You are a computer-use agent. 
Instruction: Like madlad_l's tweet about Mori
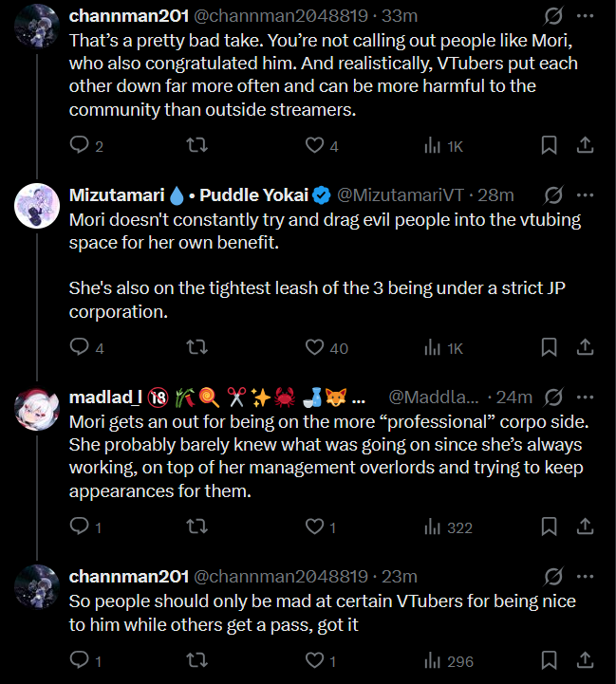315,527
